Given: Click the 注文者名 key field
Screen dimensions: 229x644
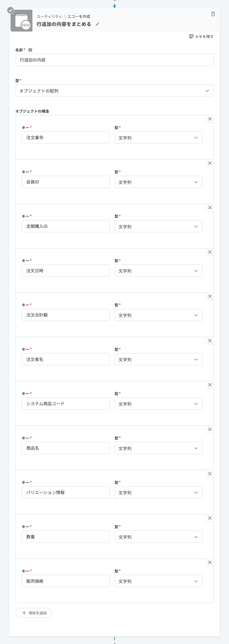Looking at the screenshot, I should click(x=66, y=359).
